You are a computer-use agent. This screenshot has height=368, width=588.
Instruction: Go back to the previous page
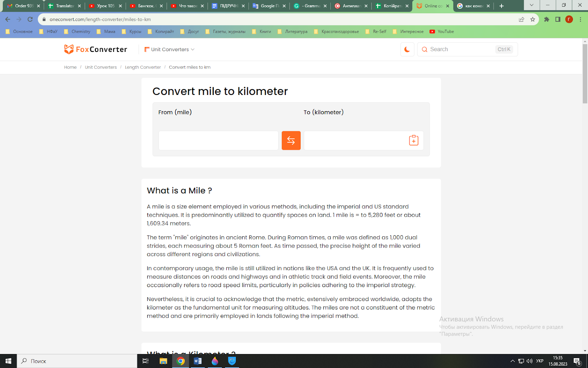8,19
